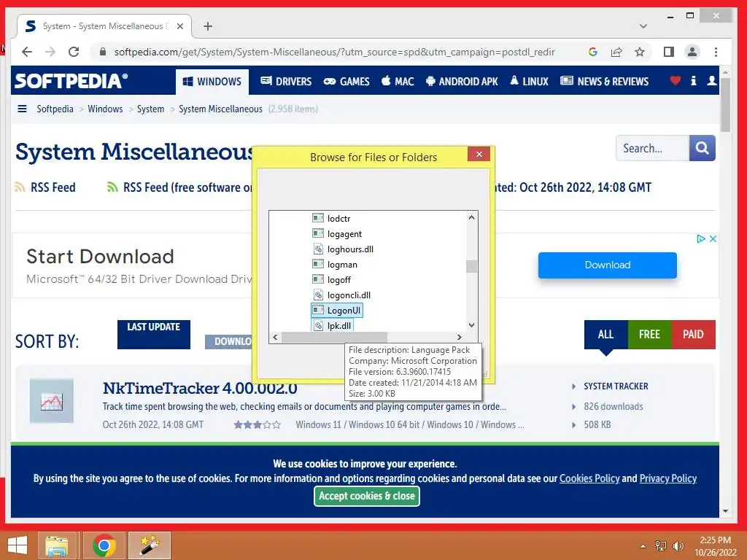This screenshot has width=747, height=560.
Task: Accept cookies & close banner
Action: point(367,496)
